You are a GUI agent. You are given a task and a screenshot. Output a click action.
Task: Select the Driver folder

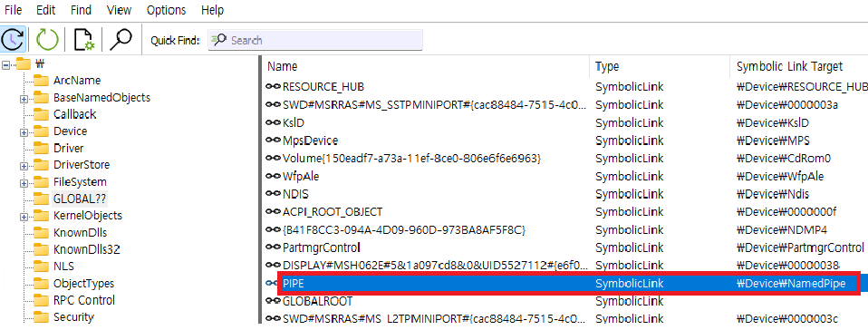point(69,148)
